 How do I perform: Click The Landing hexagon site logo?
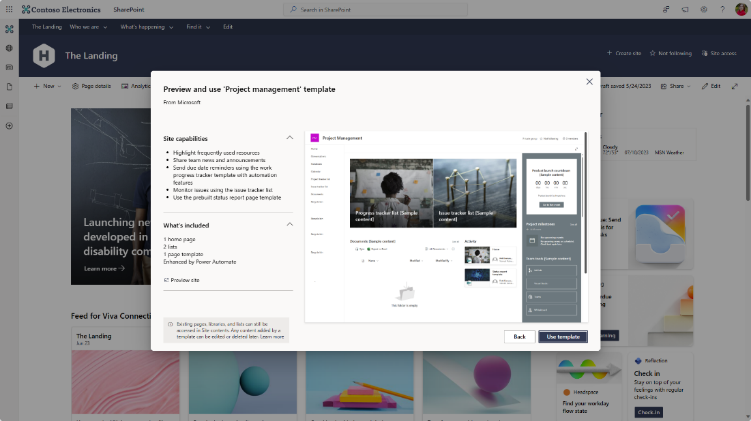[x=44, y=56]
